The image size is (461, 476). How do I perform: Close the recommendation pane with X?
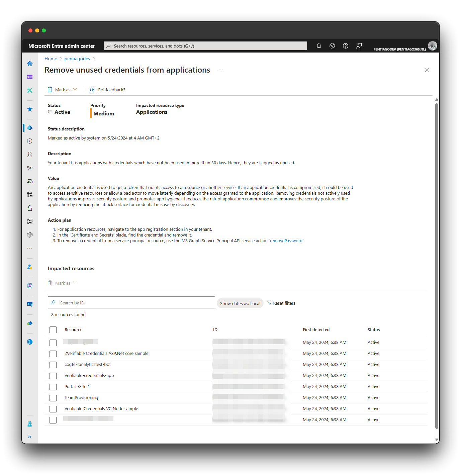click(x=427, y=70)
